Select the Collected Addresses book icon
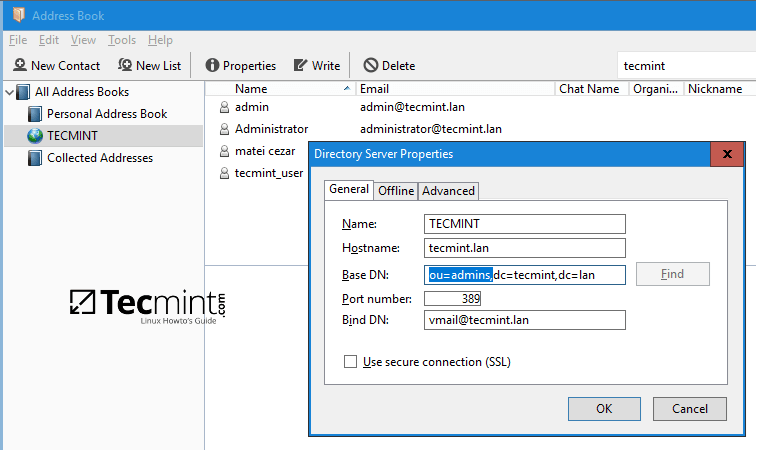The width and height of the screenshot is (757, 451). (x=36, y=158)
